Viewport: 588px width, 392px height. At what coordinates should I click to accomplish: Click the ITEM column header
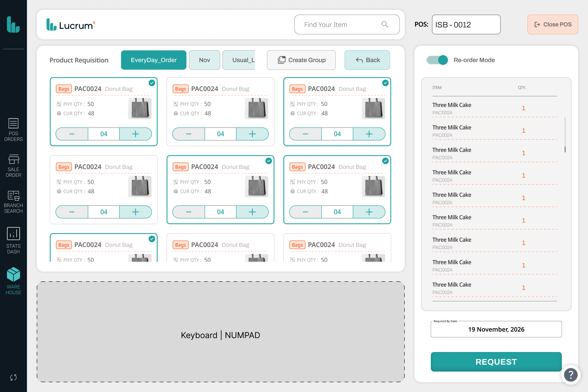click(x=437, y=88)
